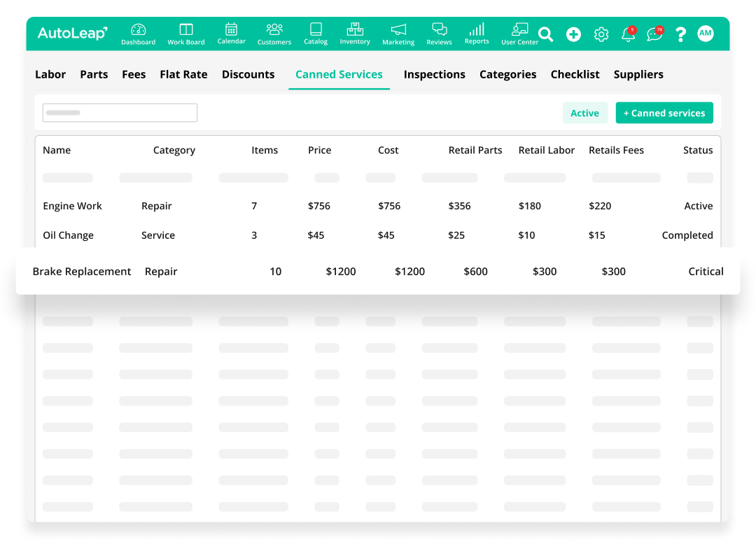Click the plus circle add icon
Image resolution: width=756 pixels, height=542 pixels.
coord(573,34)
